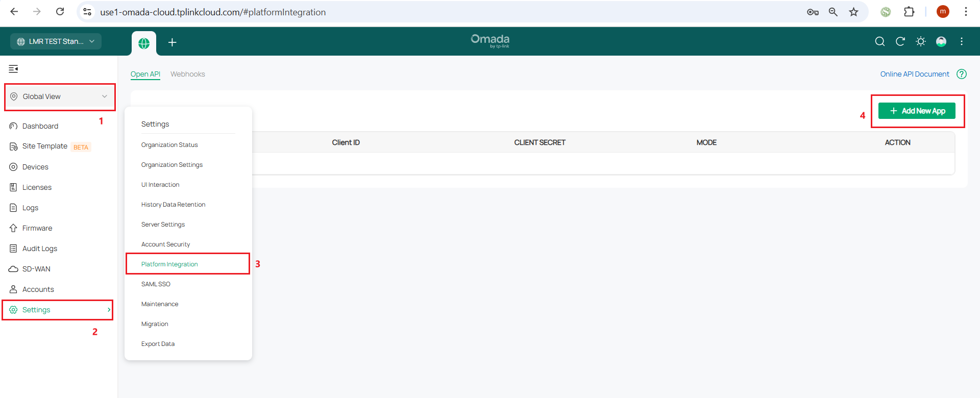Image resolution: width=980 pixels, height=398 pixels.
Task: Collapse the sidebar using the menu icon
Action: tap(14, 69)
